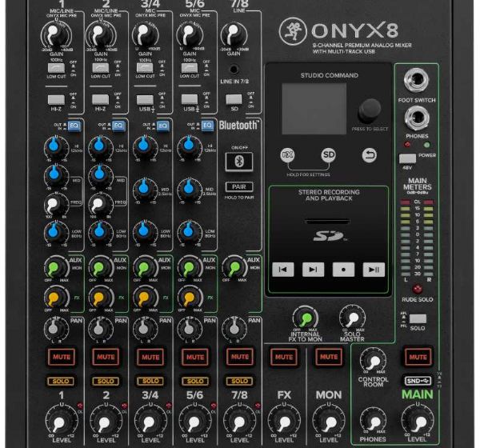Click the MAIN level knob
This screenshot has height=448, width=480.
[418, 421]
